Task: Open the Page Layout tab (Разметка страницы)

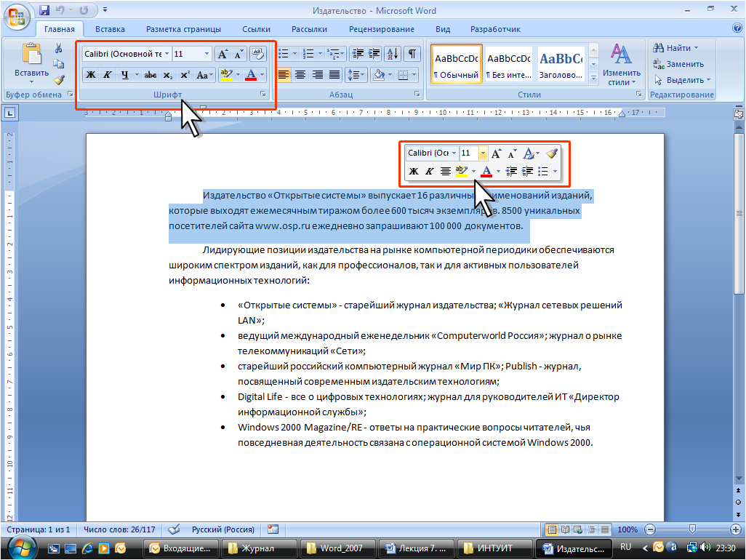Action: click(x=183, y=29)
